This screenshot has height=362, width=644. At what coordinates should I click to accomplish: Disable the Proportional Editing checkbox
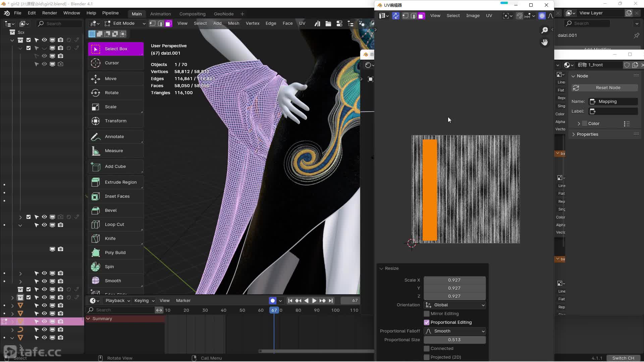[427, 322]
